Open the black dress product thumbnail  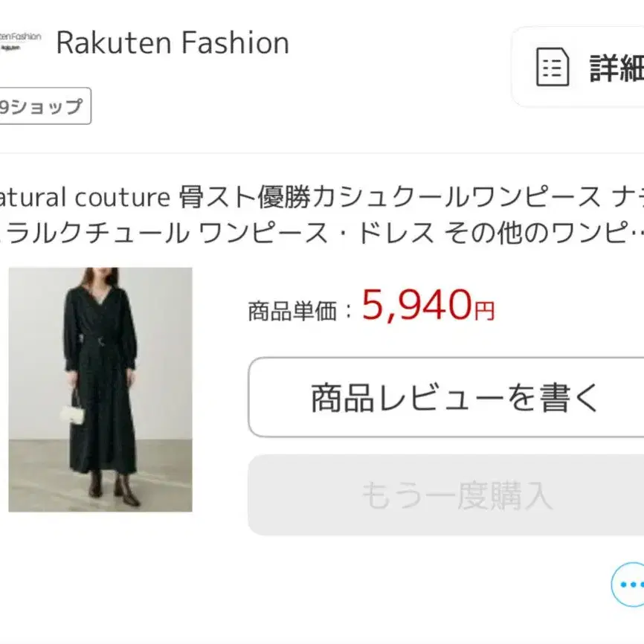100,389
